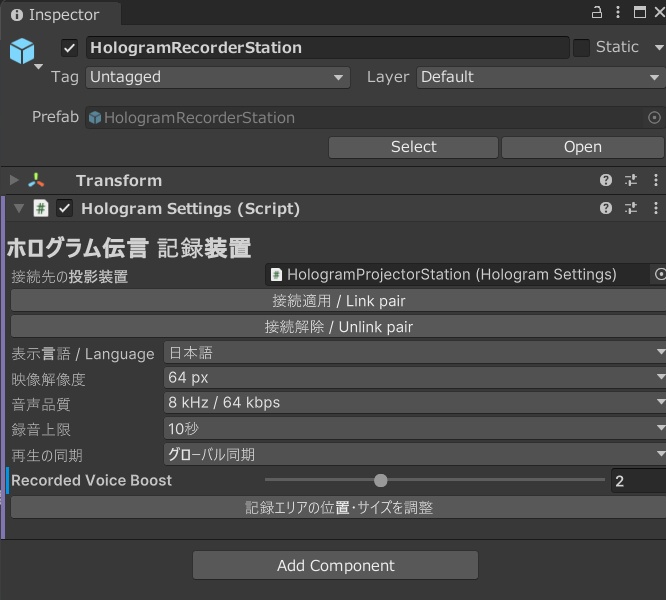666x600 pixels.
Task: Click the 再生の同期 label
Action: [47, 455]
